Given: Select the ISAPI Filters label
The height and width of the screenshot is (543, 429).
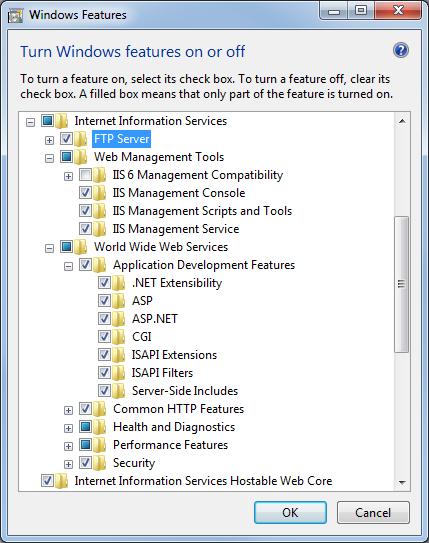Looking at the screenshot, I should coord(162,373).
